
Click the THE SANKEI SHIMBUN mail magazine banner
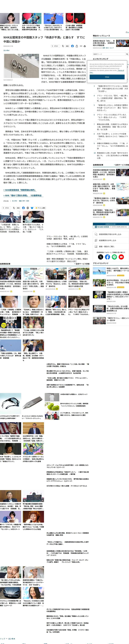tap(111, 226)
